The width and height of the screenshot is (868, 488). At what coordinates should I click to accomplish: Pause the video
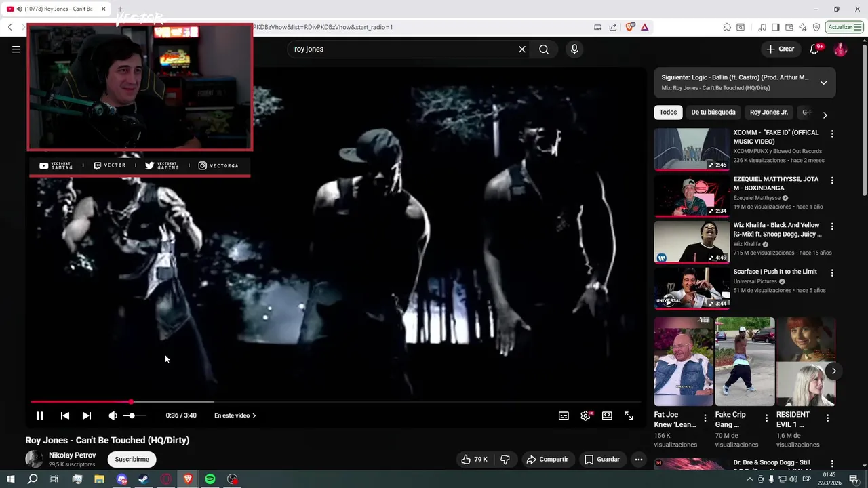point(39,415)
